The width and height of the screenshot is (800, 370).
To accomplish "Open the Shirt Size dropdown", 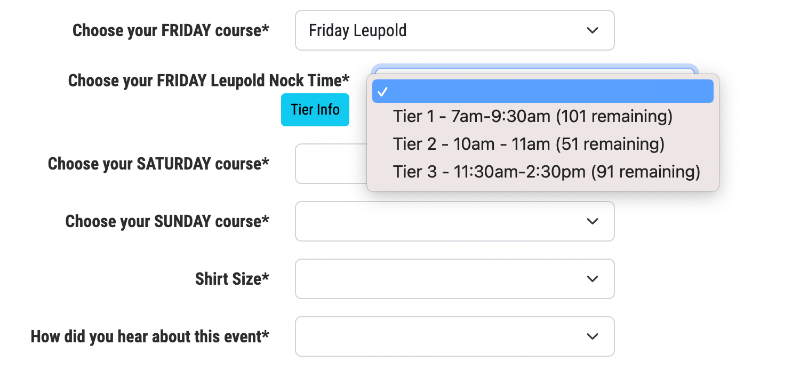I will pyautogui.click(x=455, y=279).
